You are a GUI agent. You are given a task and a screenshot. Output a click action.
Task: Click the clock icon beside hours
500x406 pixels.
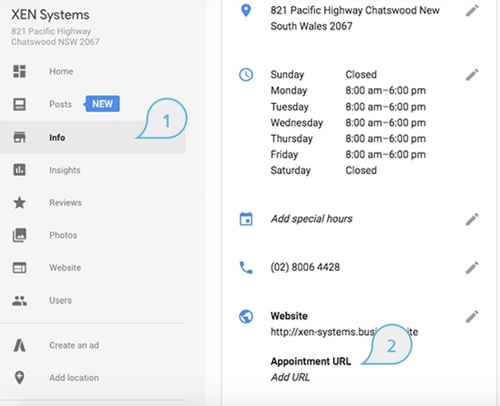246,75
